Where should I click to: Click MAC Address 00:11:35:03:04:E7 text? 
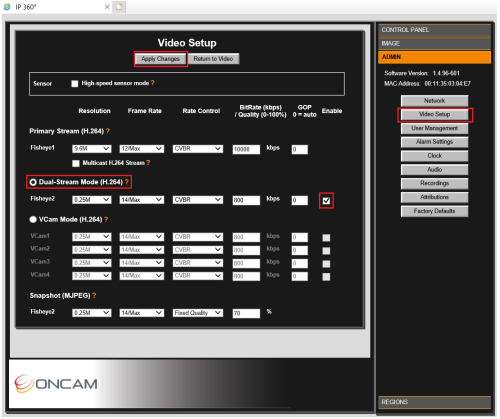[x=427, y=84]
